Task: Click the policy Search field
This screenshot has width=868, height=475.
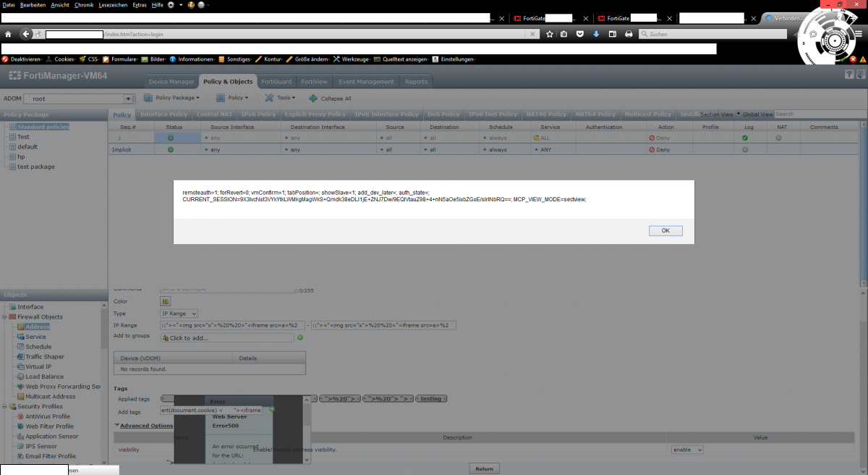Action: [x=820, y=114]
